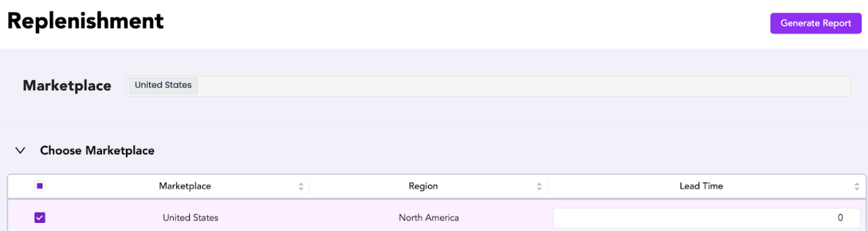Click the Choose Marketplace section heading

coord(97,151)
